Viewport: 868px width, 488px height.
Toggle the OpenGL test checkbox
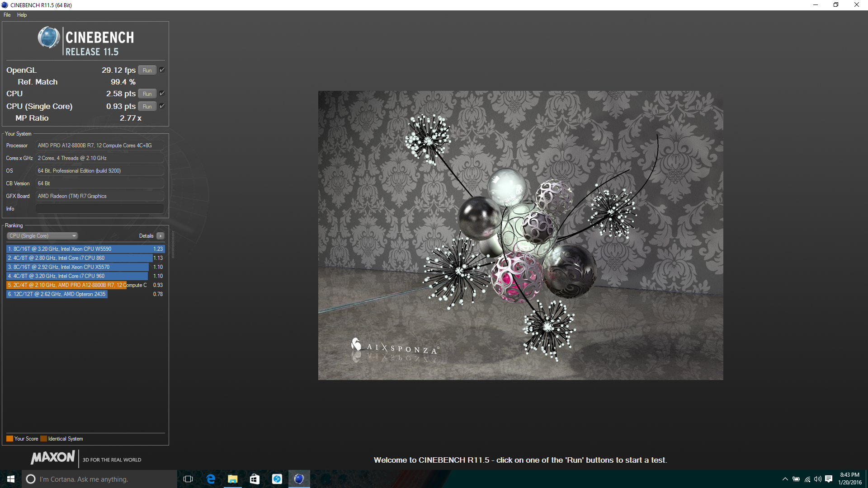click(162, 70)
